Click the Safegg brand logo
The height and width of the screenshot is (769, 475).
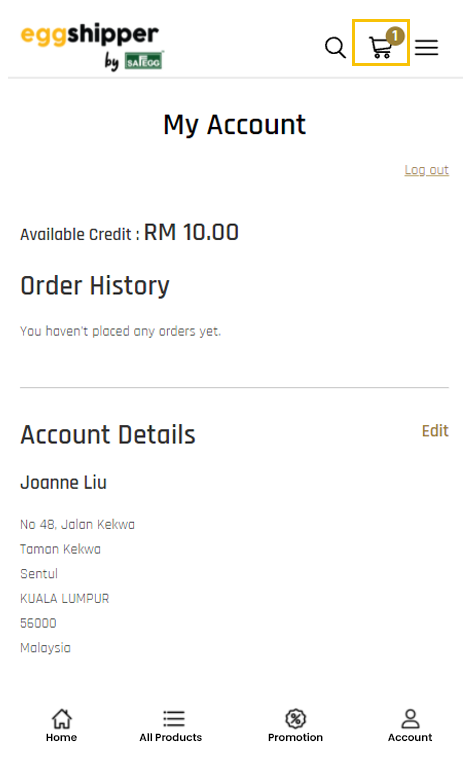tap(144, 61)
